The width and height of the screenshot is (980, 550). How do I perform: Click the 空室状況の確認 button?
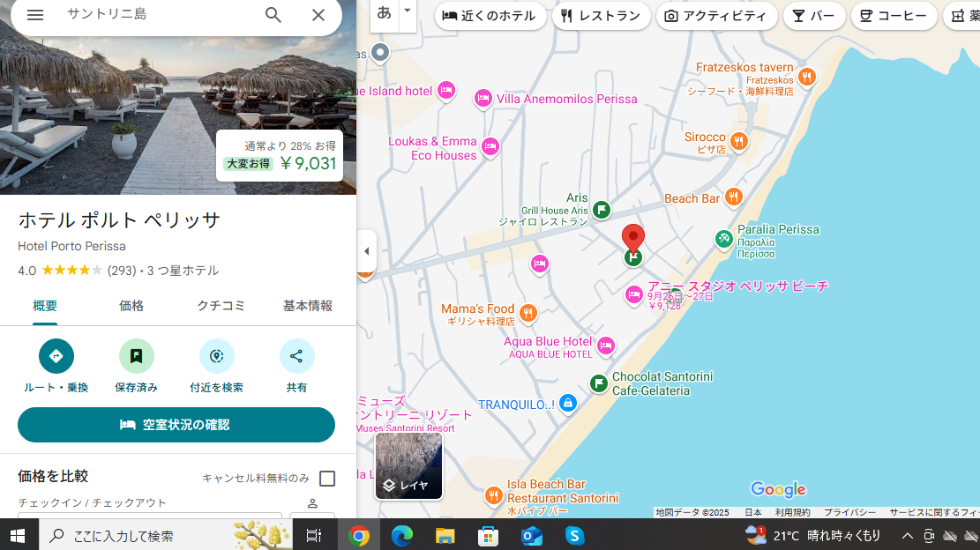176,425
